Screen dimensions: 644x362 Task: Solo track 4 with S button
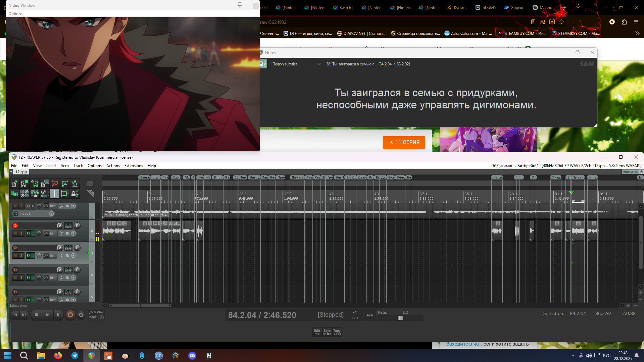21,278
